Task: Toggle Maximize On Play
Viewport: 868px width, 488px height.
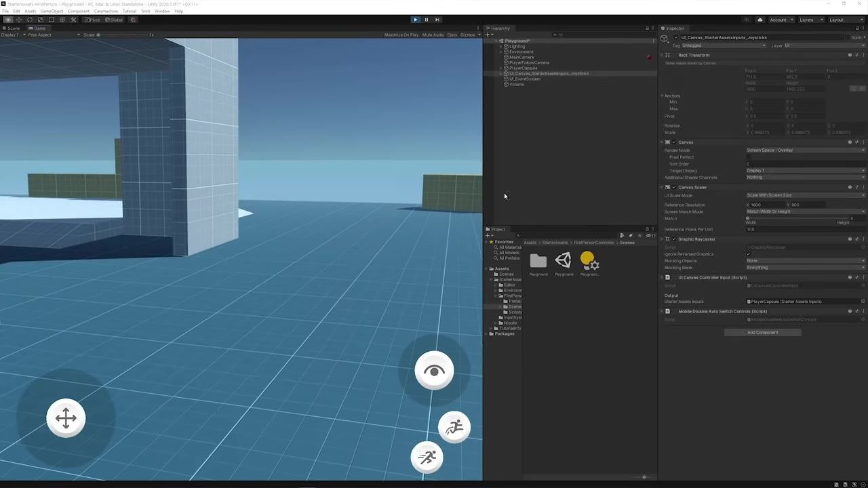Action: click(x=401, y=35)
